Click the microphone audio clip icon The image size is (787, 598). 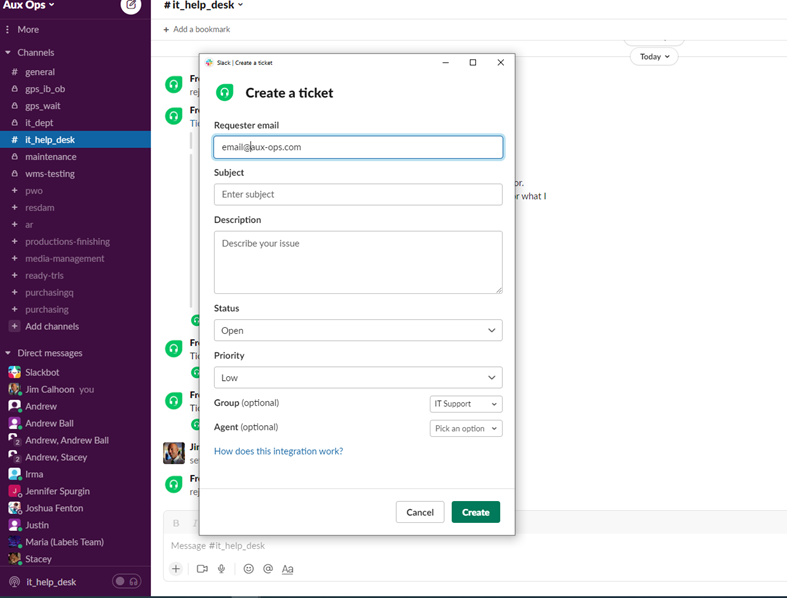coord(221,569)
